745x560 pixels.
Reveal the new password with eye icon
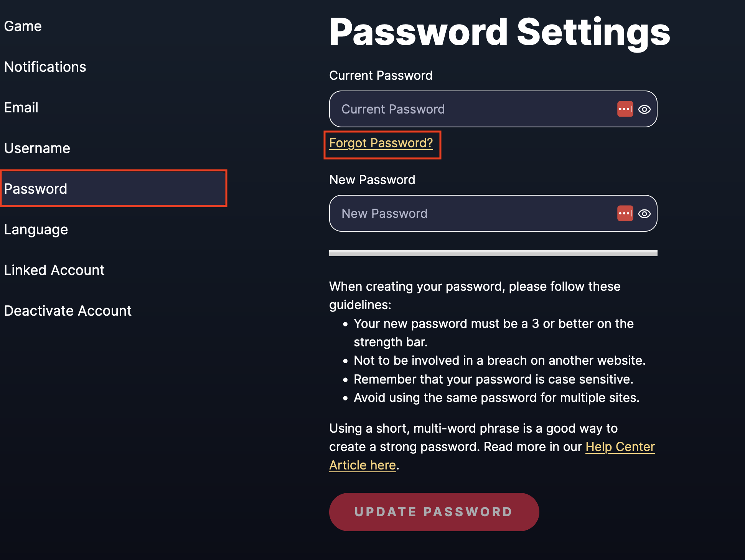point(644,214)
